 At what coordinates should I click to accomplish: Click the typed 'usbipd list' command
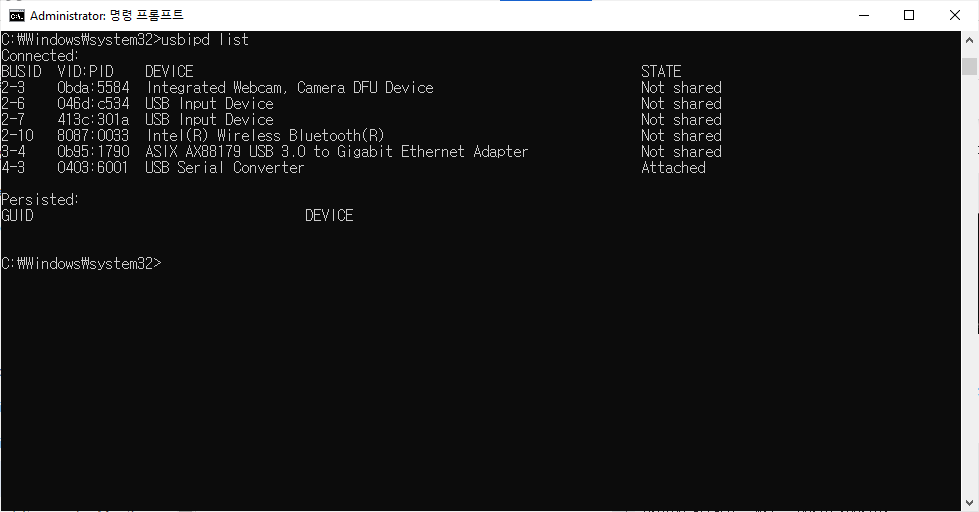point(205,40)
